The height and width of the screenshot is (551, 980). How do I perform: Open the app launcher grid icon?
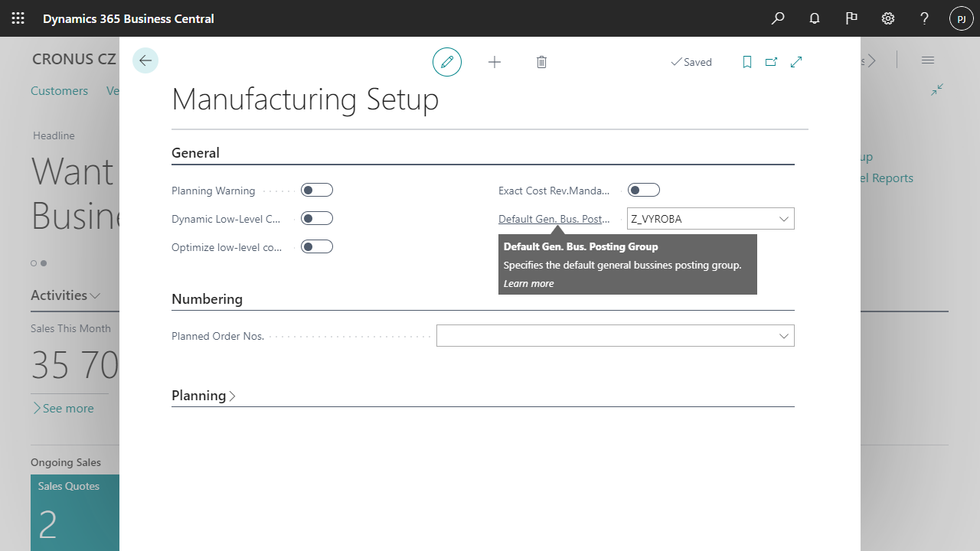click(18, 18)
